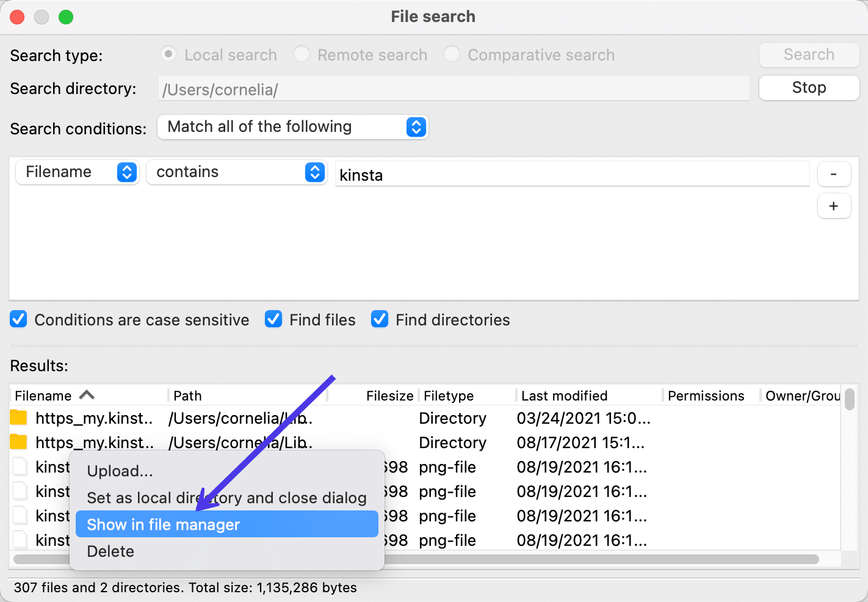This screenshot has width=868, height=602.
Task: Select Delete from the context menu
Action: tap(110, 551)
